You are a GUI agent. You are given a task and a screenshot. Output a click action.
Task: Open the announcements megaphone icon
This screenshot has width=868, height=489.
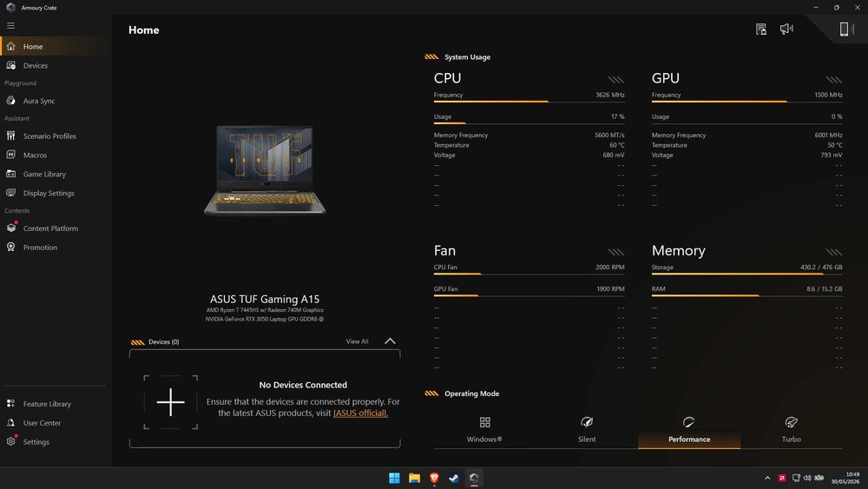coord(786,29)
